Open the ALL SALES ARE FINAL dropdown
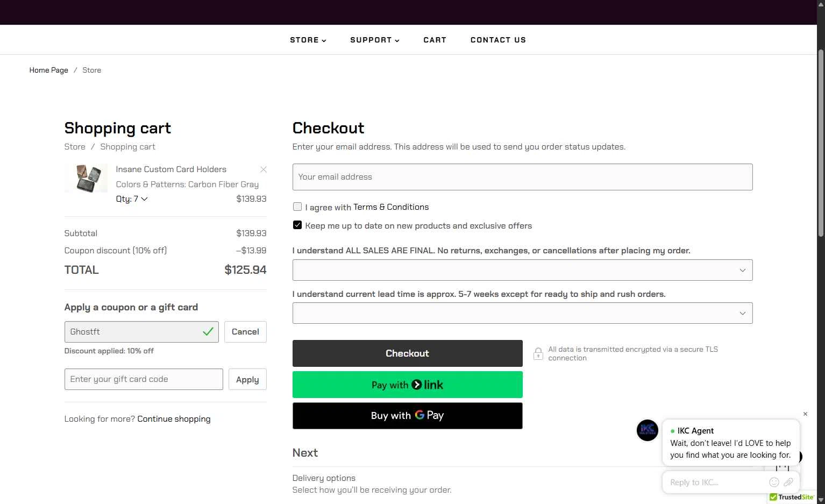Viewport: 825px width, 504px height. coord(522,270)
